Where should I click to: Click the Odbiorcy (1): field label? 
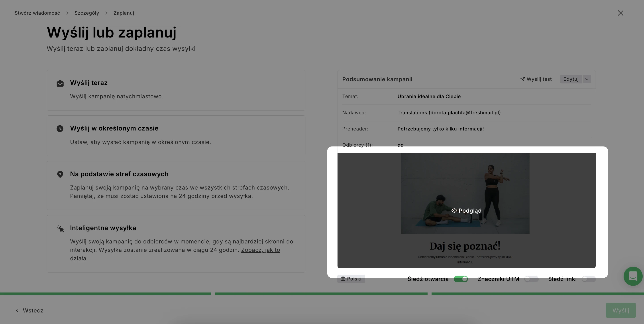click(x=357, y=145)
